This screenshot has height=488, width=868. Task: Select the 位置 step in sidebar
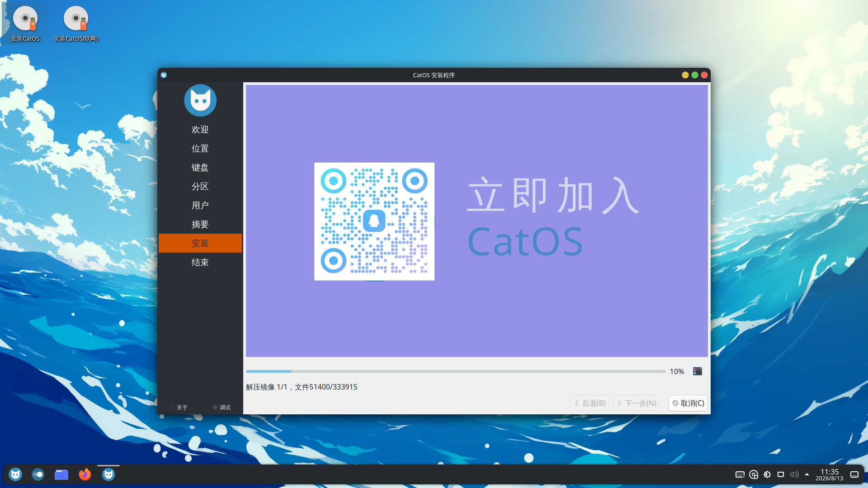pyautogui.click(x=200, y=149)
